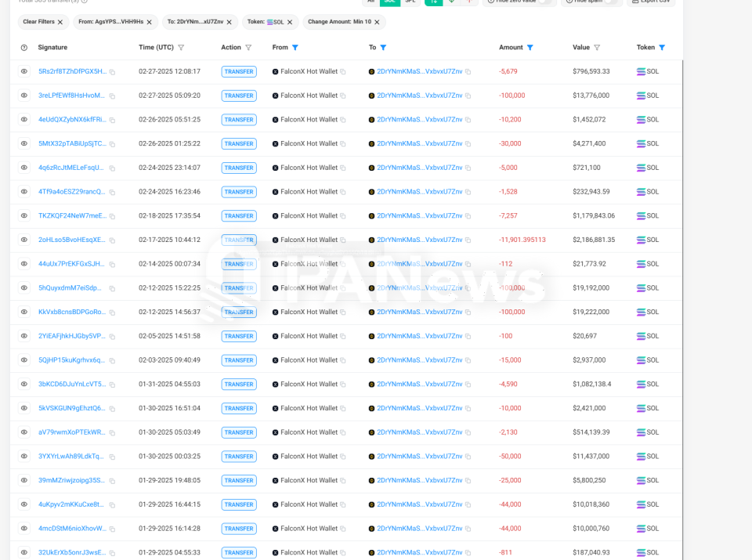Remove the To: 2DrYNm...xU7Znv filter
Image resolution: width=752 pixels, height=560 pixels.
[x=230, y=22]
